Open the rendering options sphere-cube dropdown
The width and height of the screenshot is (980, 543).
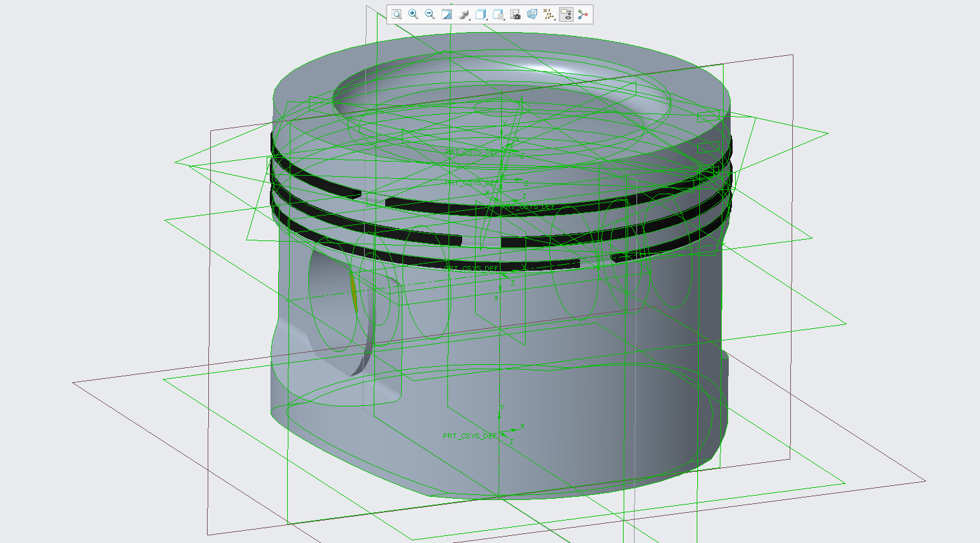tap(464, 14)
